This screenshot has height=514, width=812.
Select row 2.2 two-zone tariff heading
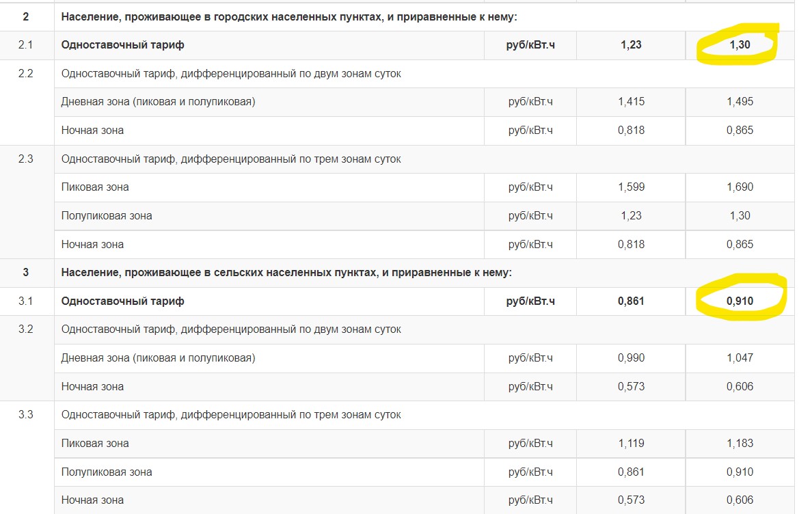pyautogui.click(x=231, y=74)
